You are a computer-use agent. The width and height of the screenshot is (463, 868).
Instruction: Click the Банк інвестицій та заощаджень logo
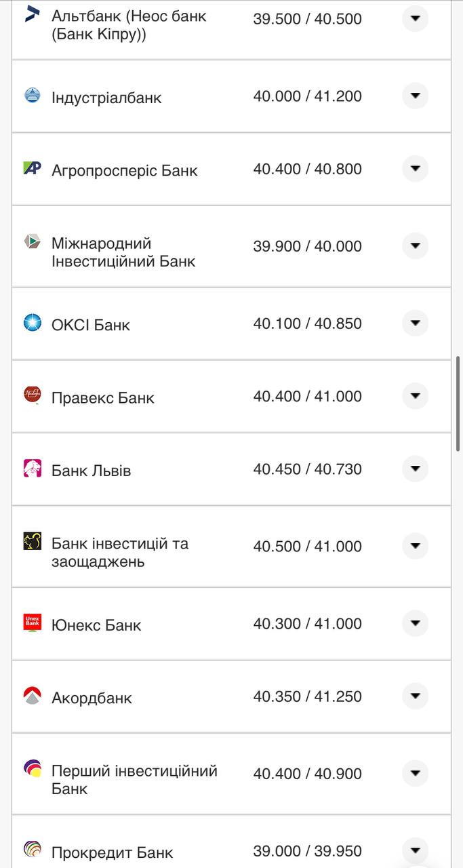[33, 541]
